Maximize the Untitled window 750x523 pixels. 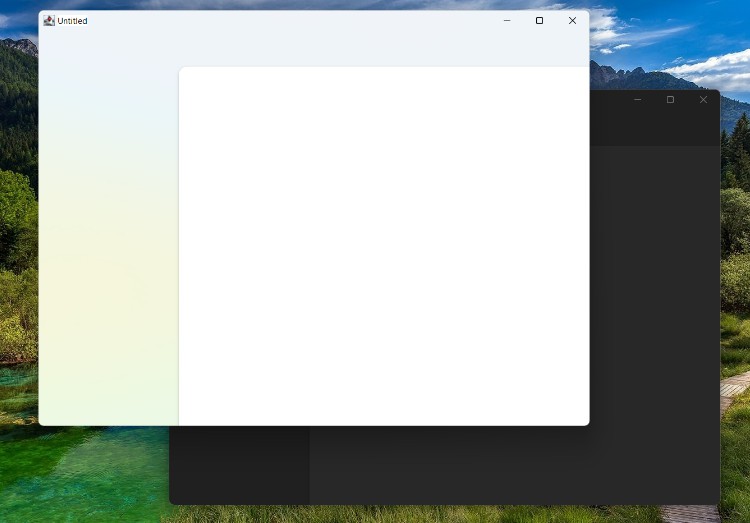click(540, 21)
